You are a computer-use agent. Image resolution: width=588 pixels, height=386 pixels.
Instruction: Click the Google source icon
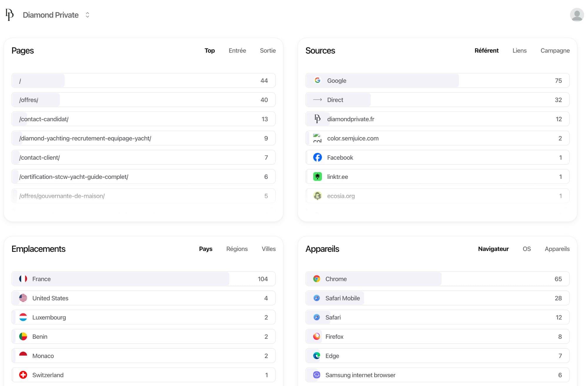(317, 80)
